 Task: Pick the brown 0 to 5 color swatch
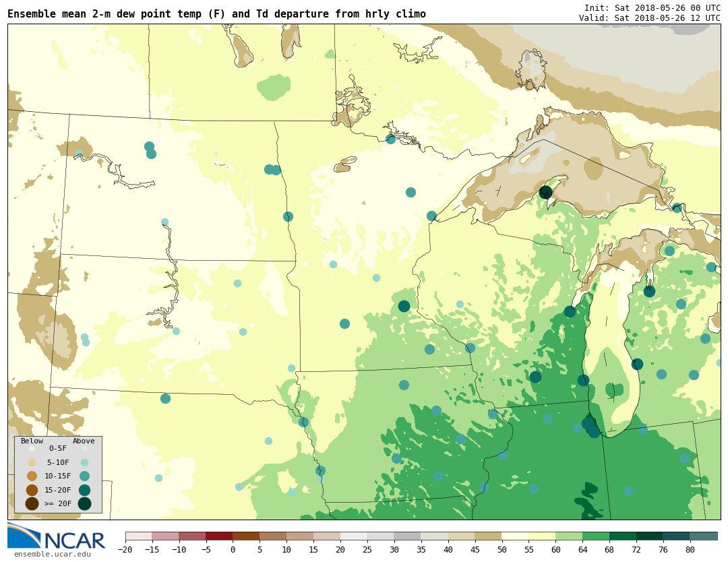coord(247,536)
